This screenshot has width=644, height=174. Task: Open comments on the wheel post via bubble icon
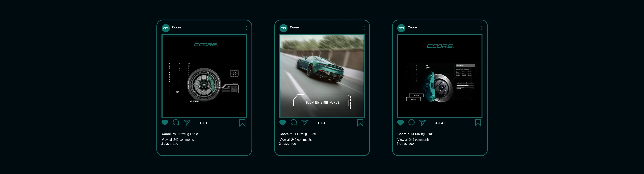[176, 122]
